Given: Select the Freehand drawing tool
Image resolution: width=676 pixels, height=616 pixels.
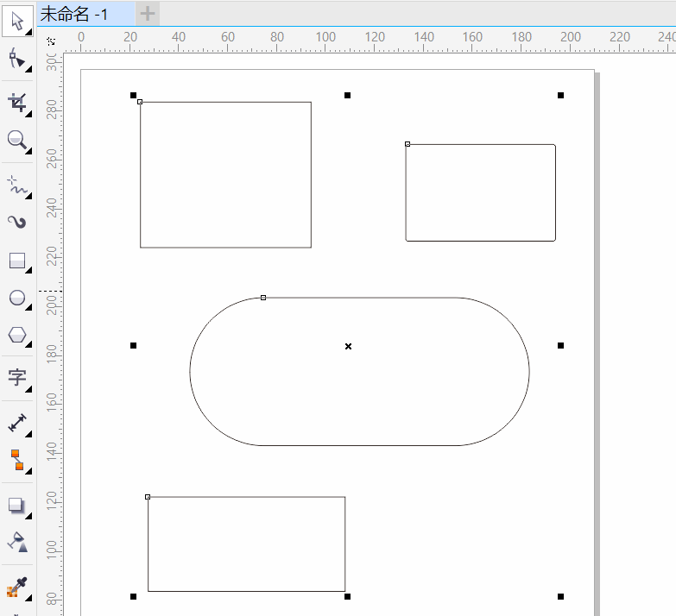Looking at the screenshot, I should coord(16,185).
